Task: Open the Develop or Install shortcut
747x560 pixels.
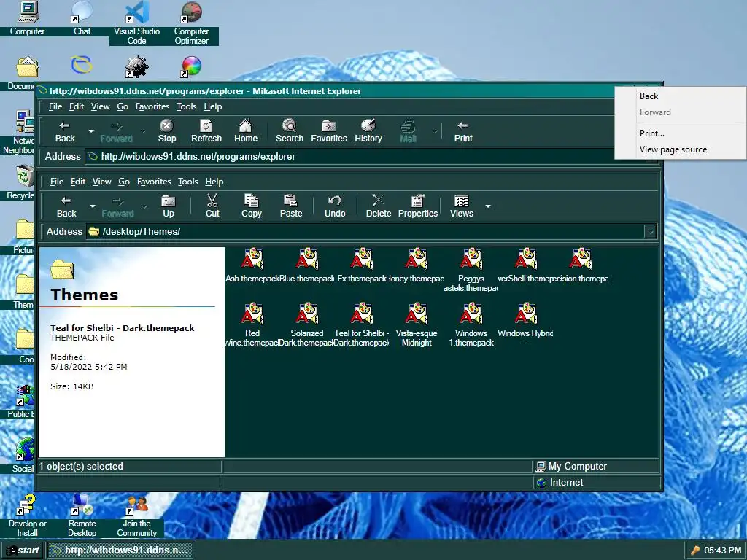Action: 27,516
